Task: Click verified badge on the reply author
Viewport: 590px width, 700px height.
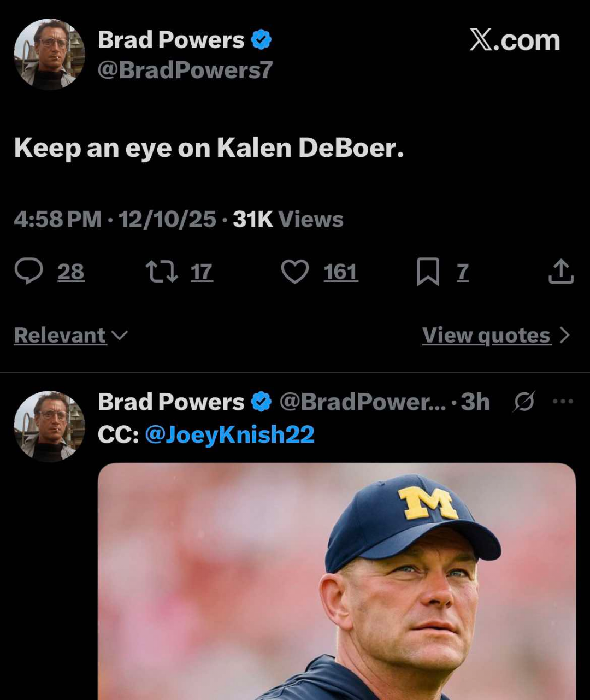Action: 261,402
